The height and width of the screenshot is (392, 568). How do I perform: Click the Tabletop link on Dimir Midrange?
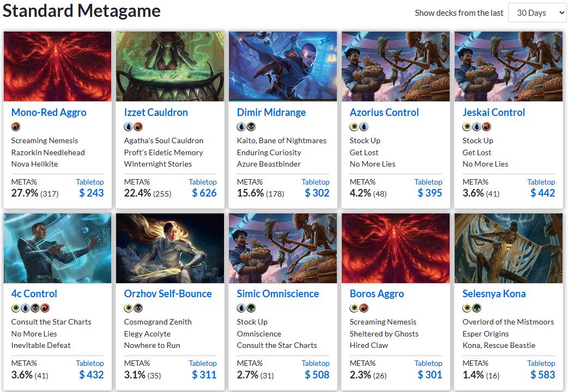pyautogui.click(x=315, y=182)
